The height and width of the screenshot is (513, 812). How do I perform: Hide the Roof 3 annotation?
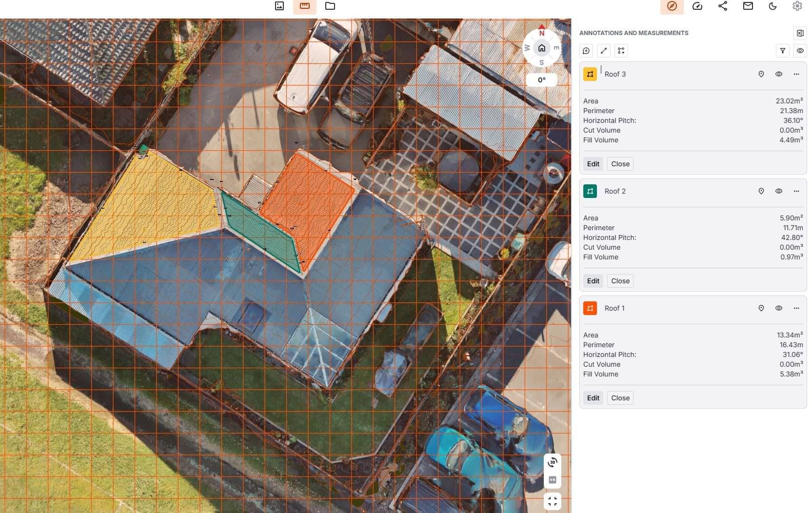779,74
